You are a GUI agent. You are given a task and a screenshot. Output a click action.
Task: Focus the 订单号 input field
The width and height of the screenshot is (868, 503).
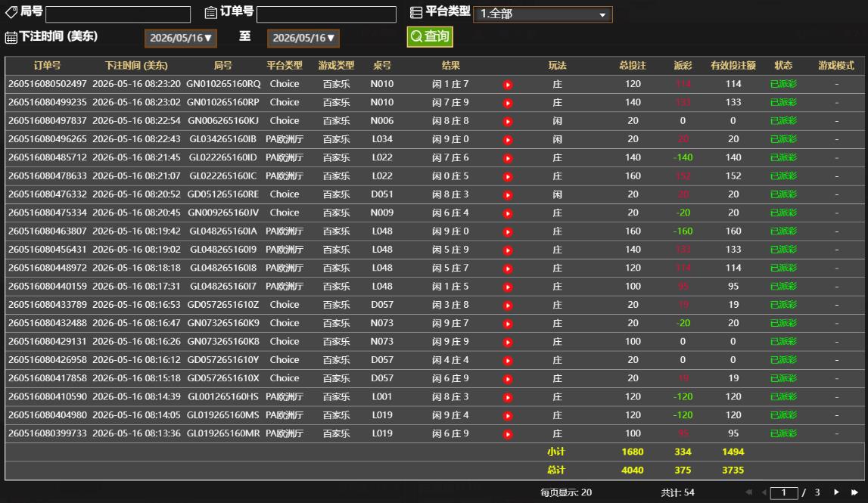tap(327, 14)
